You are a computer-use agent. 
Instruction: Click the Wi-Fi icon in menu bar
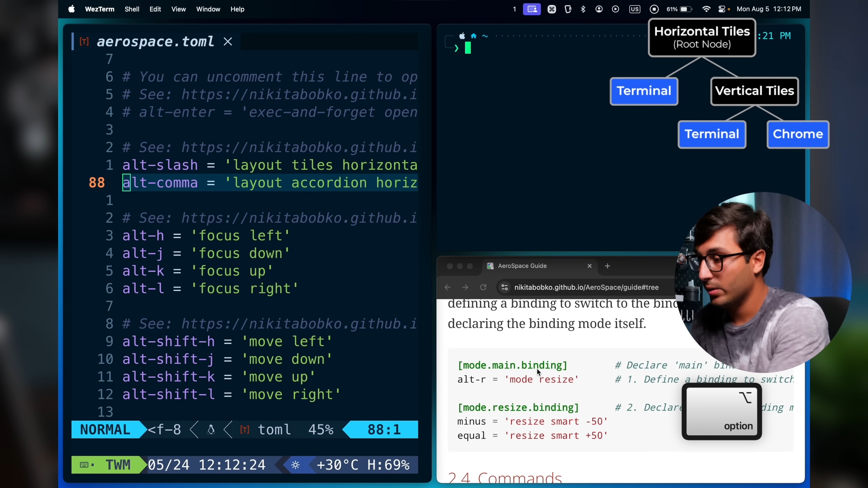[x=706, y=9]
